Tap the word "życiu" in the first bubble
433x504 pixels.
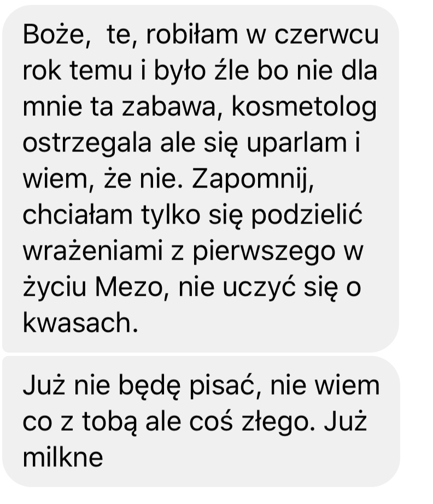click(x=55, y=288)
